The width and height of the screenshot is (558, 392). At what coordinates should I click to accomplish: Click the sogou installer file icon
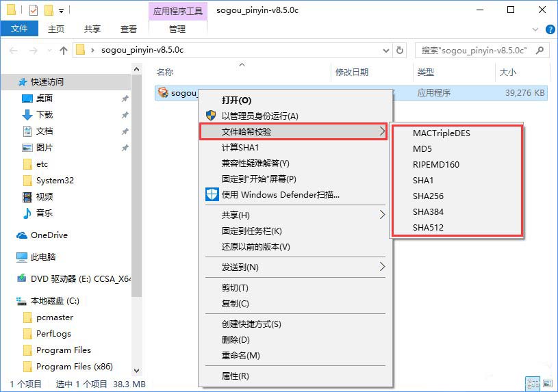click(162, 93)
